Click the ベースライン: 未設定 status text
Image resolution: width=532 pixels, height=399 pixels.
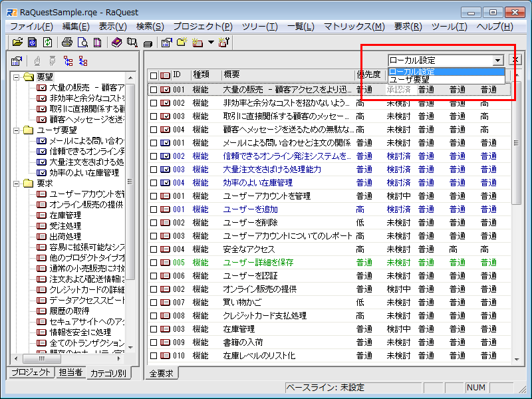point(325,388)
